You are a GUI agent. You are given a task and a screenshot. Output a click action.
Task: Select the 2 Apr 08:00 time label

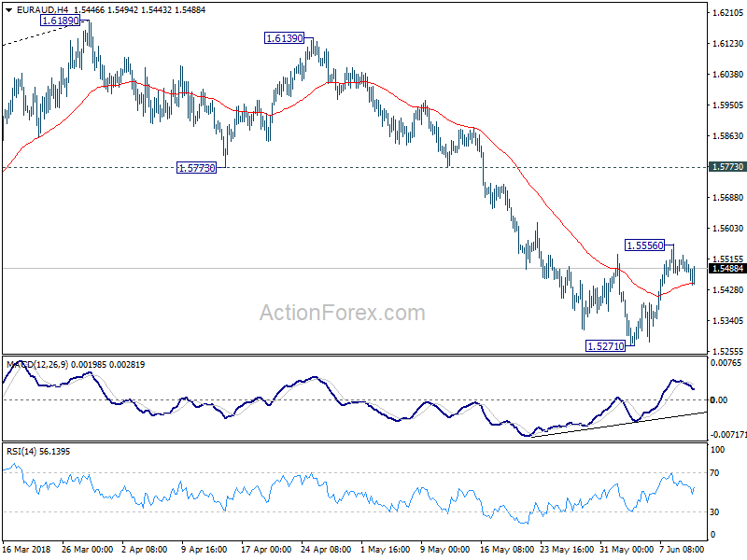point(145,549)
